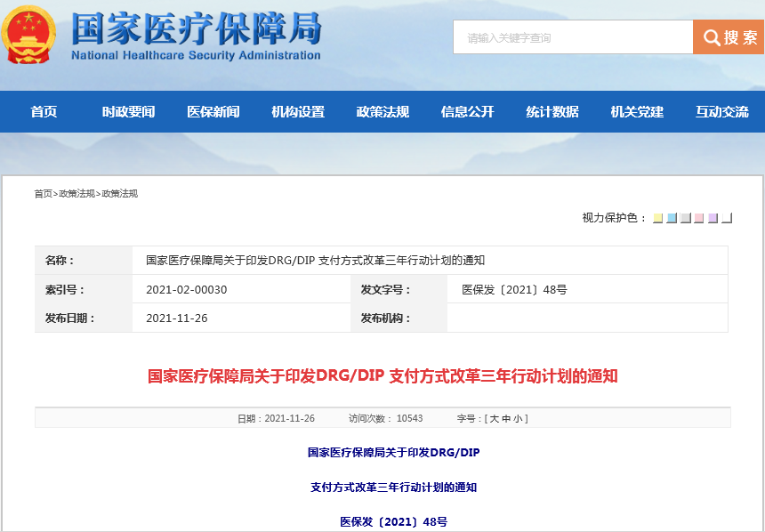Open the 互动交流 navigation item
The image size is (765, 532).
click(722, 112)
